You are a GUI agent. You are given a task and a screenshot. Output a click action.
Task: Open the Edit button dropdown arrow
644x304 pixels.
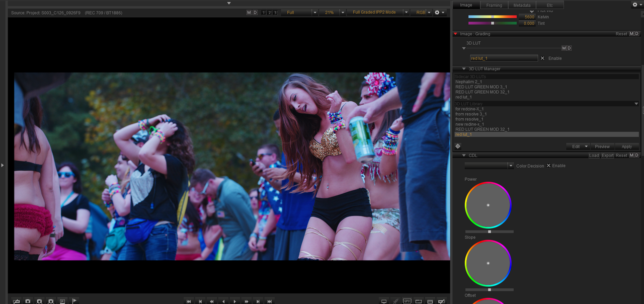coord(586,147)
